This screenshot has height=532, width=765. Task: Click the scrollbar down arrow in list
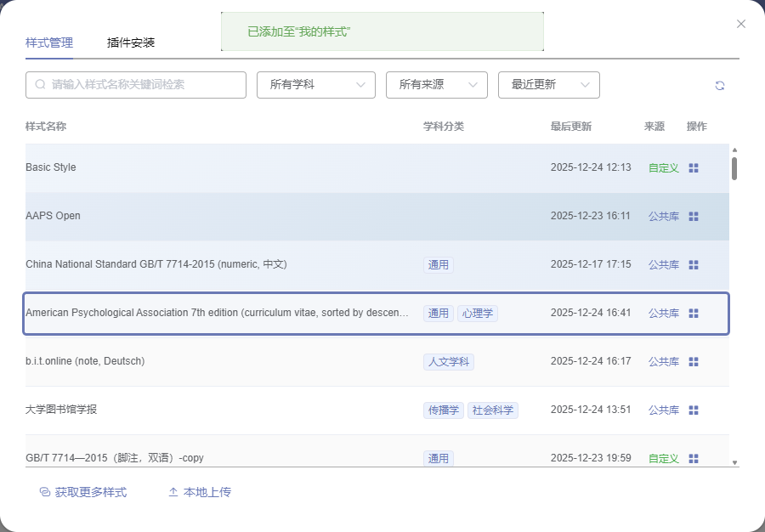pos(735,463)
